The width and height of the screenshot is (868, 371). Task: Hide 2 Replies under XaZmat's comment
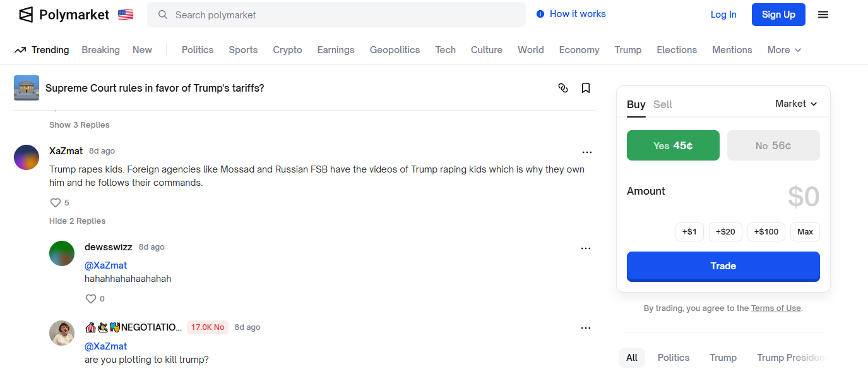(78, 221)
